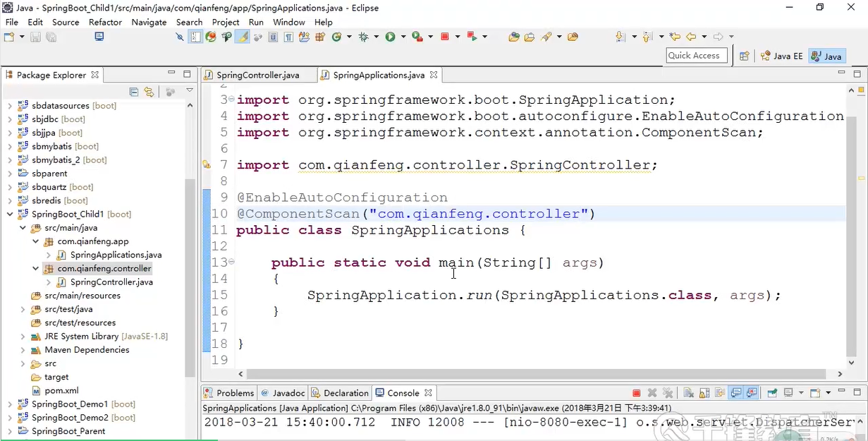Open the Package Explorer view menu
Image resolution: width=868 pixels, height=441 pixels.
pyautogui.click(x=190, y=91)
